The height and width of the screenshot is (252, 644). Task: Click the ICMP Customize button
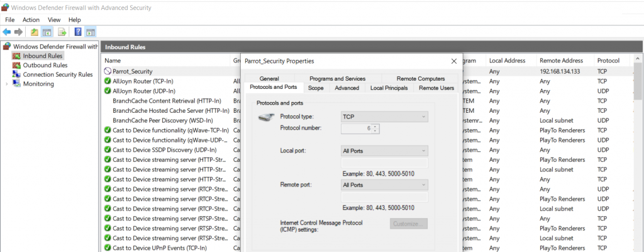point(409,224)
